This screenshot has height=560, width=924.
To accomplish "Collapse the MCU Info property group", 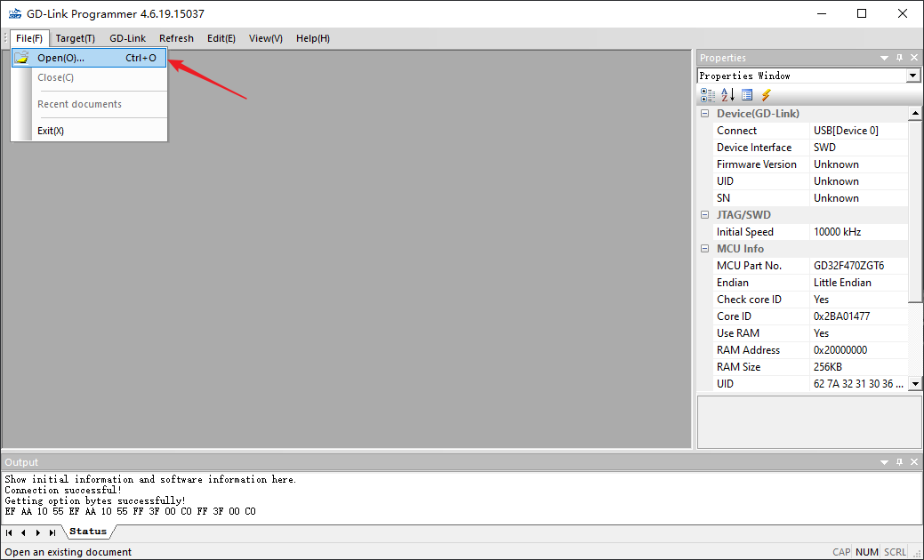I will click(705, 249).
